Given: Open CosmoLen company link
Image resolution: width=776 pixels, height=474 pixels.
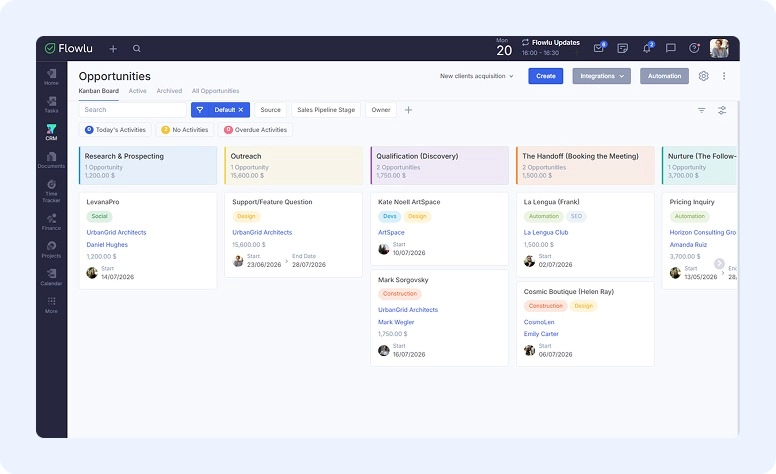Looking at the screenshot, I should pos(539,322).
